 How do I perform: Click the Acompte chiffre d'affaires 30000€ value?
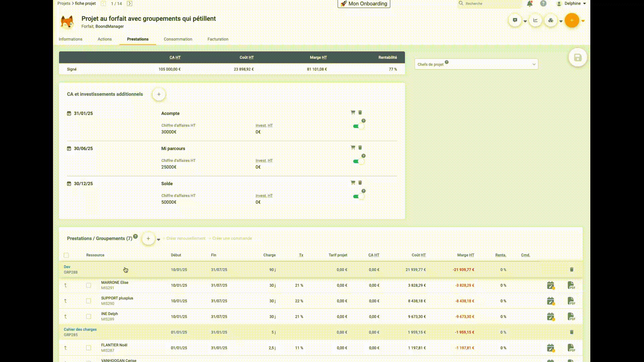pos(169,132)
